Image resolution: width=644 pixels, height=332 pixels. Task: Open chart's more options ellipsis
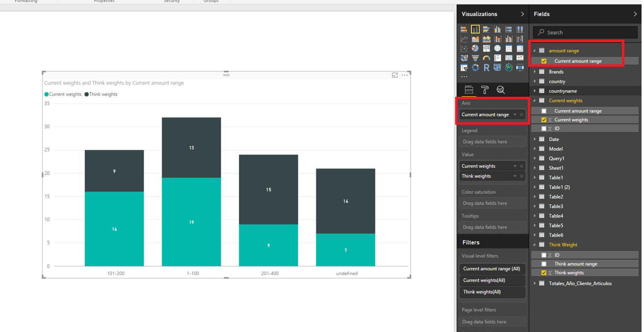click(405, 75)
